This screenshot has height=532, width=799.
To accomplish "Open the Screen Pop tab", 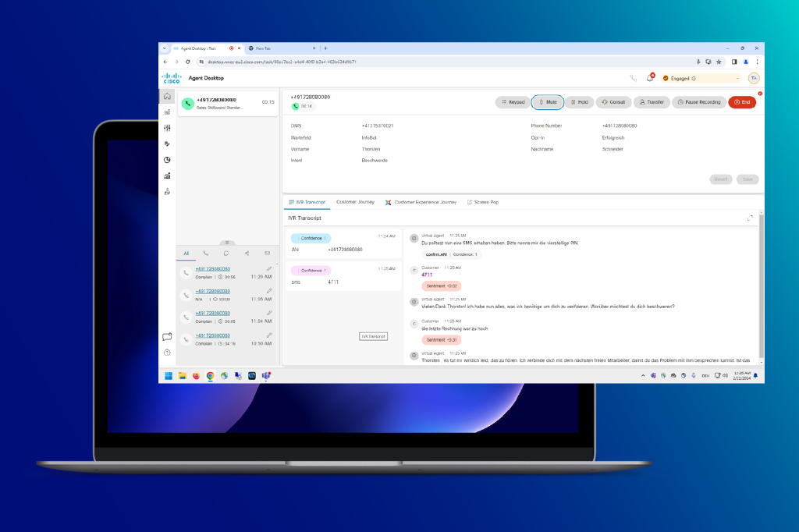I will point(483,202).
